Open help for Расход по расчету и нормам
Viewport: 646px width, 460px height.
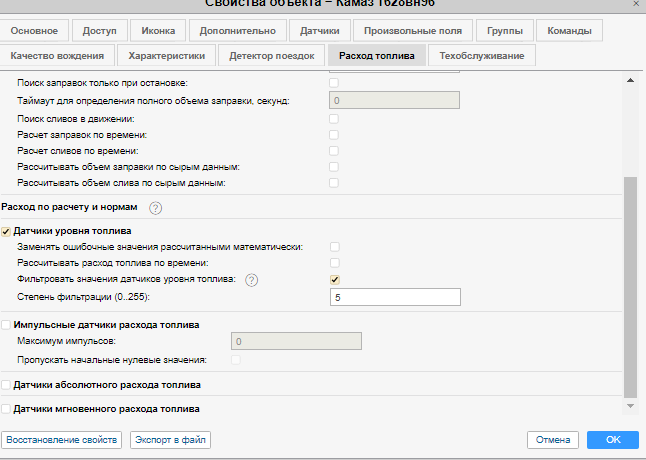(x=156, y=208)
